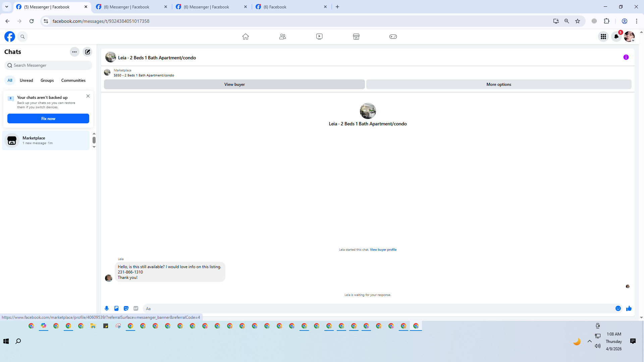Open the GIF picker icon

click(136, 308)
